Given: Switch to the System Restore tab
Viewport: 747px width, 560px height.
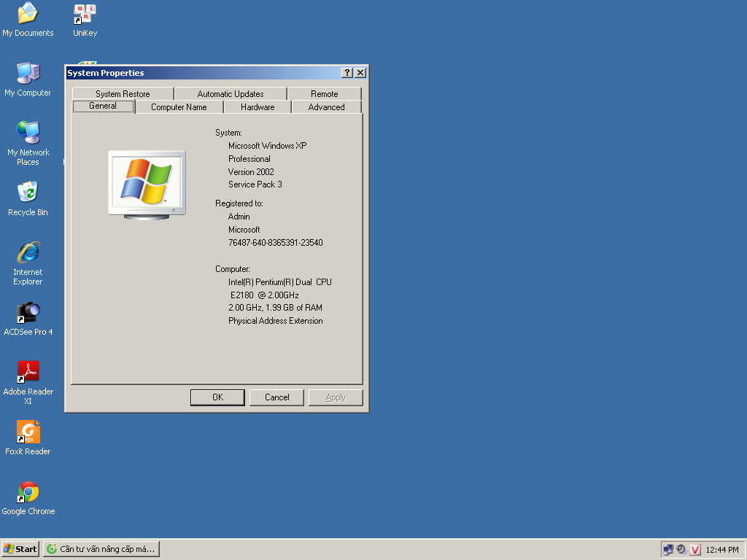Looking at the screenshot, I should click(x=123, y=94).
